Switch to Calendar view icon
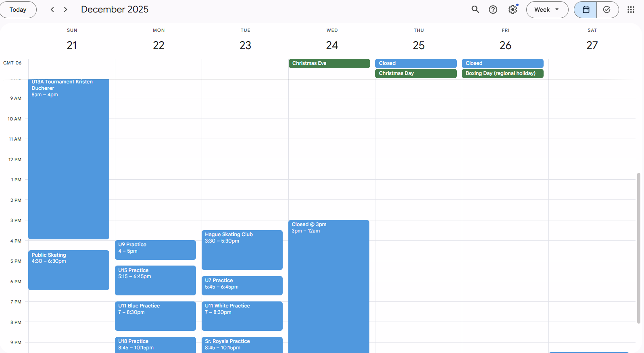The image size is (644, 353). click(x=586, y=10)
